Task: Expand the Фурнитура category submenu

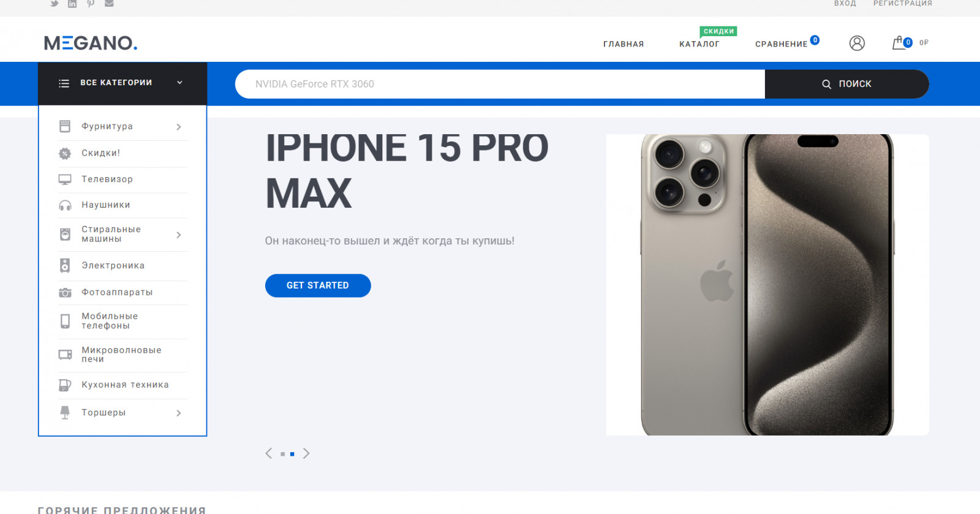Action: point(179,127)
